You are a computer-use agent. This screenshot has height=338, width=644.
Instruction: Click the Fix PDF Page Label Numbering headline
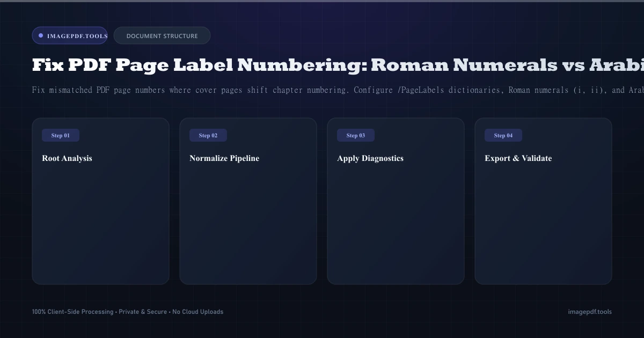click(x=338, y=65)
